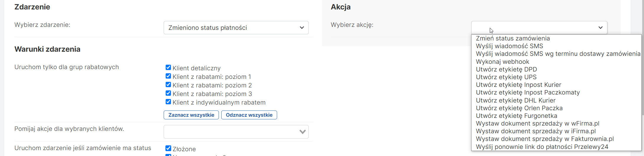644x156 pixels.
Task: Click 'Zaznacz wszystkie' button
Action: (x=191, y=115)
